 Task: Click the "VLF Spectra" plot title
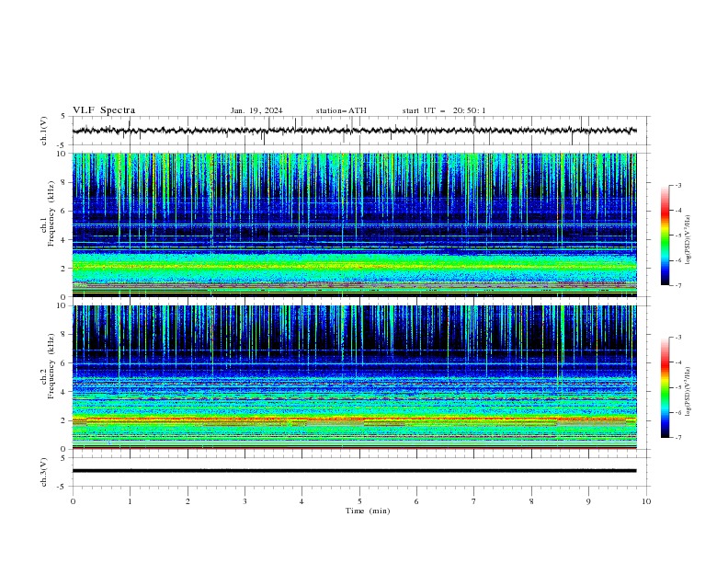pos(104,110)
